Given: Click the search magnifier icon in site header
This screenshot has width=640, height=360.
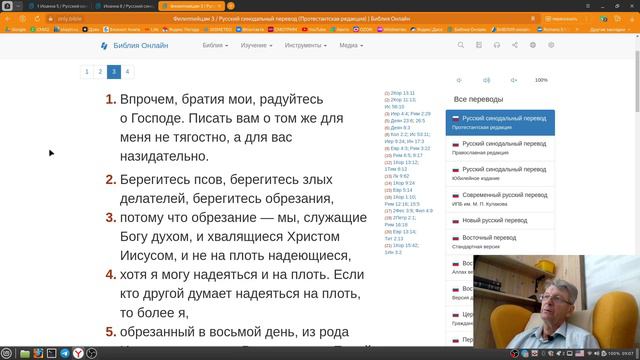Looking at the screenshot, I should 461,45.
